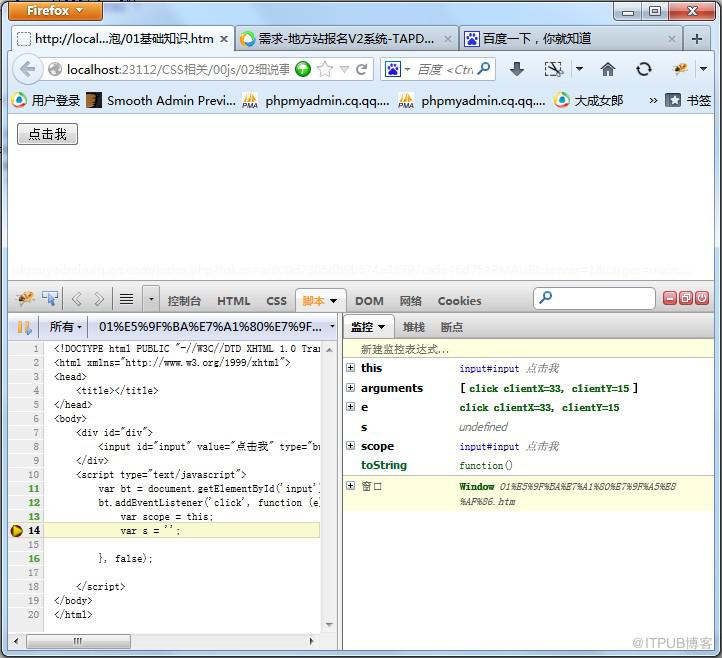
Task: Click the 点击我 button on the page
Action: coord(47,134)
